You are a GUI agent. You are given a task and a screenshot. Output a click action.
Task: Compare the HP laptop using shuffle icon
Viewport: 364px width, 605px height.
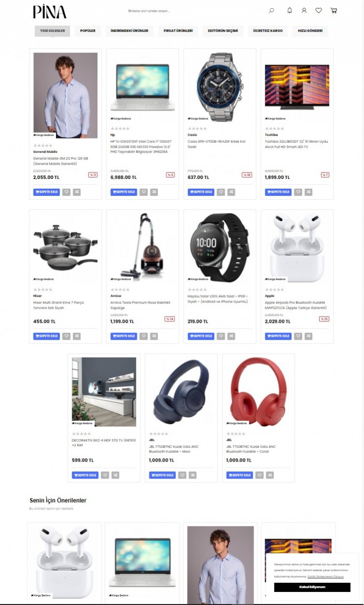(x=154, y=192)
